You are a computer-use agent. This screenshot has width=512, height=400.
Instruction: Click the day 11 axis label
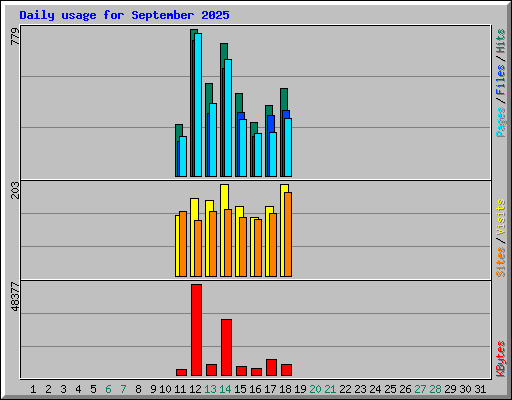180,389
